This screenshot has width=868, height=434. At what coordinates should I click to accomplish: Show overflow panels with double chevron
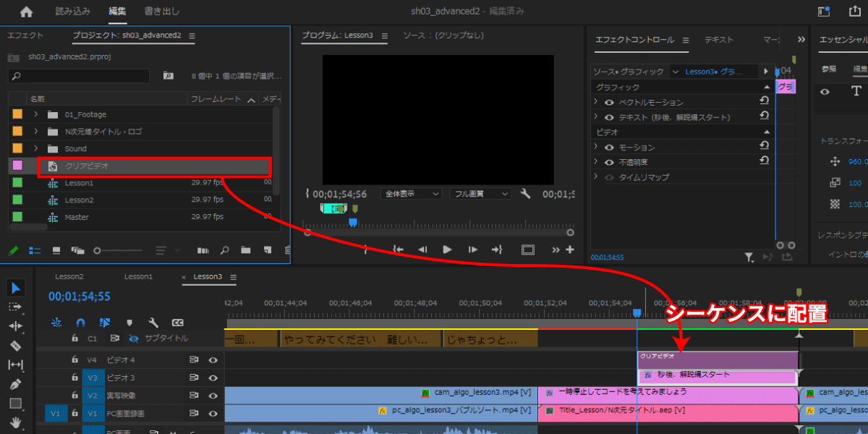(x=801, y=40)
